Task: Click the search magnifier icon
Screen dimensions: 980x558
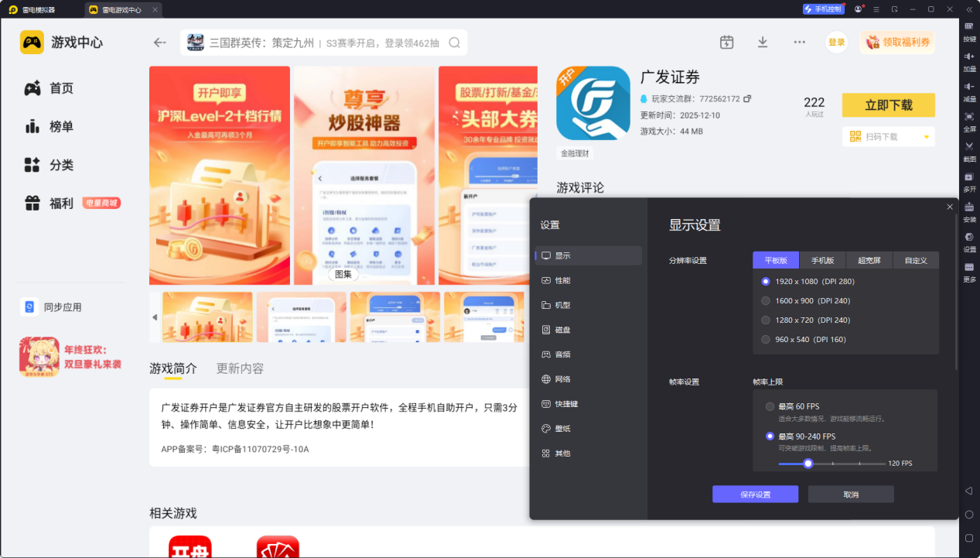Action: click(455, 43)
